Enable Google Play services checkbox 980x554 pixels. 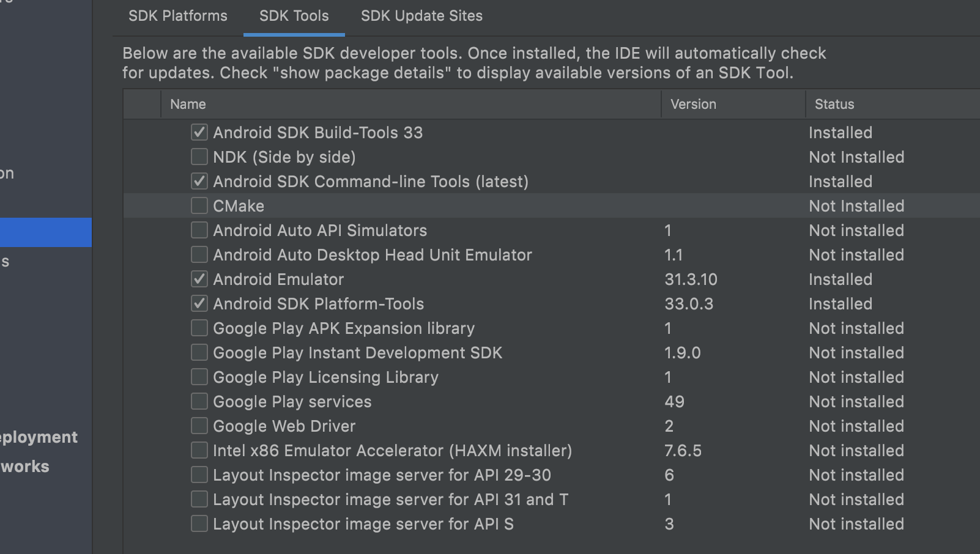pos(199,401)
